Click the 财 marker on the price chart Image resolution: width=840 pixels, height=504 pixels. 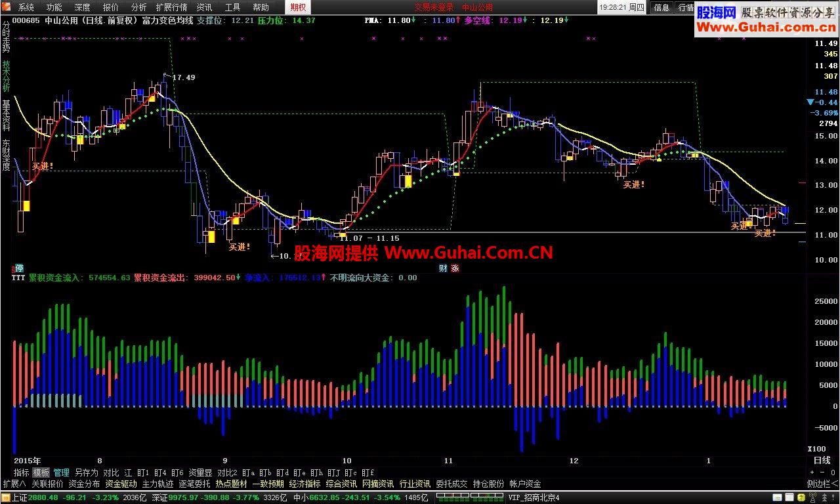(443, 268)
